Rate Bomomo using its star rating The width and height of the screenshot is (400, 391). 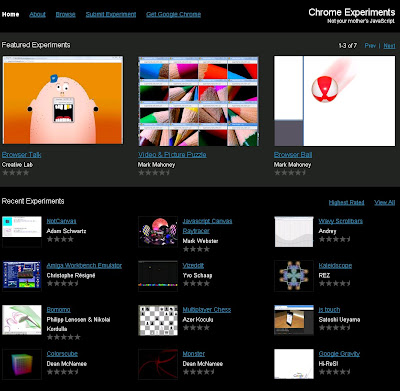[64, 337]
